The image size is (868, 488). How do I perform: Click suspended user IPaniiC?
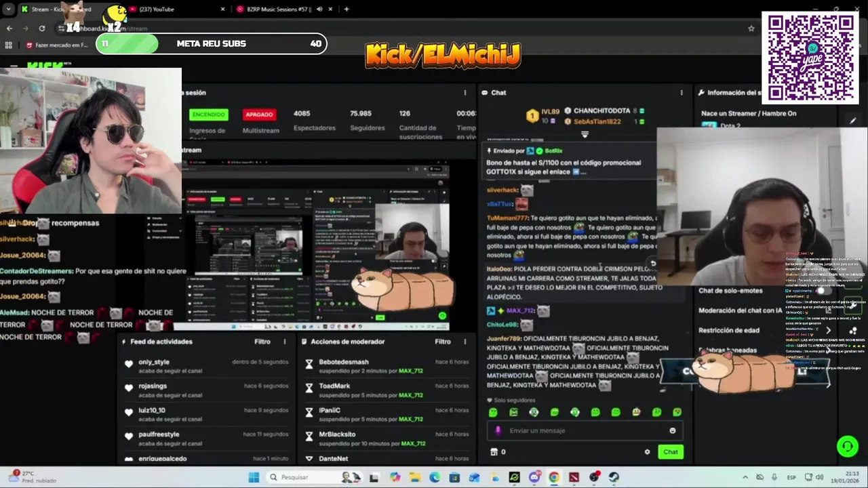330,410
